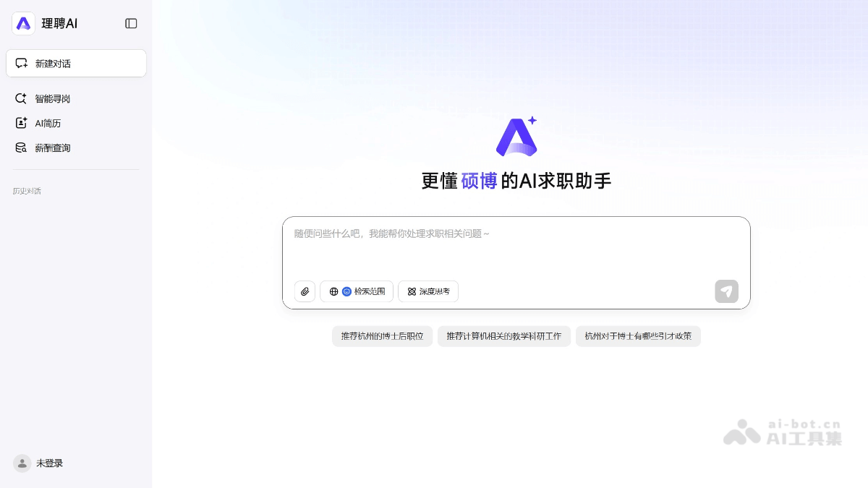
Task: Click suggestion 推荐杭州的博士后职位
Action: point(382,336)
